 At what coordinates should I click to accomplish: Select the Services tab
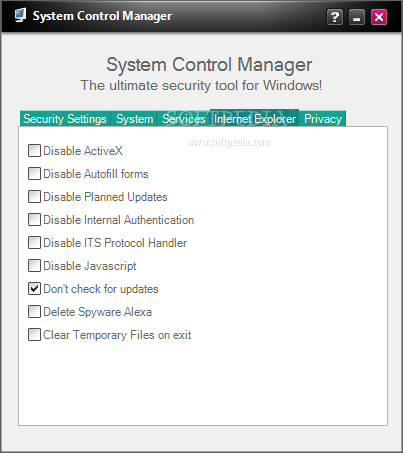pyautogui.click(x=184, y=119)
